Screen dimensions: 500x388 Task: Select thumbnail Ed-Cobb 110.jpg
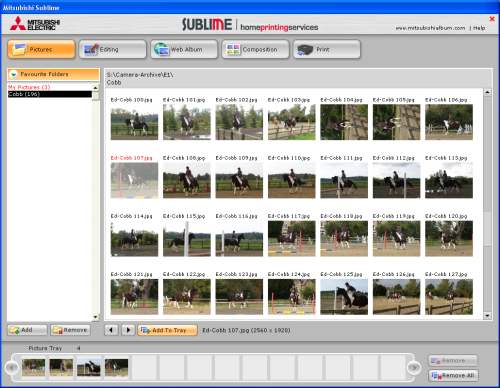[291, 180]
